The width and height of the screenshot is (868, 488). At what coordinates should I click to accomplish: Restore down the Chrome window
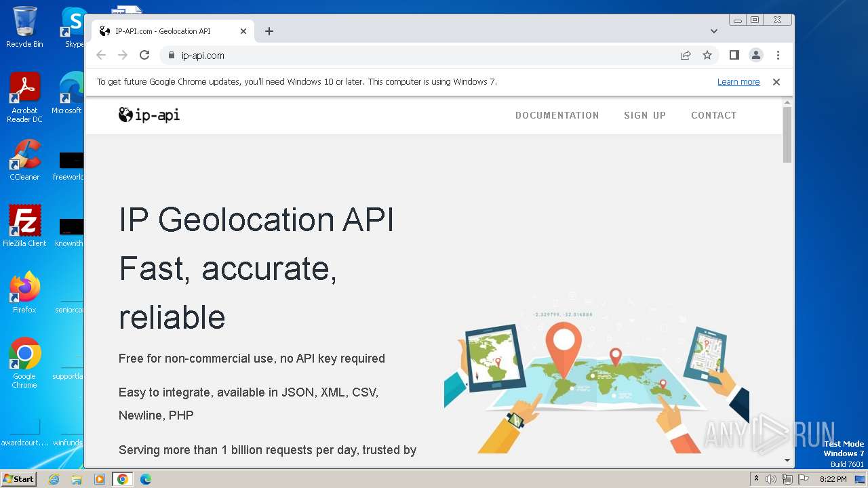tap(754, 20)
